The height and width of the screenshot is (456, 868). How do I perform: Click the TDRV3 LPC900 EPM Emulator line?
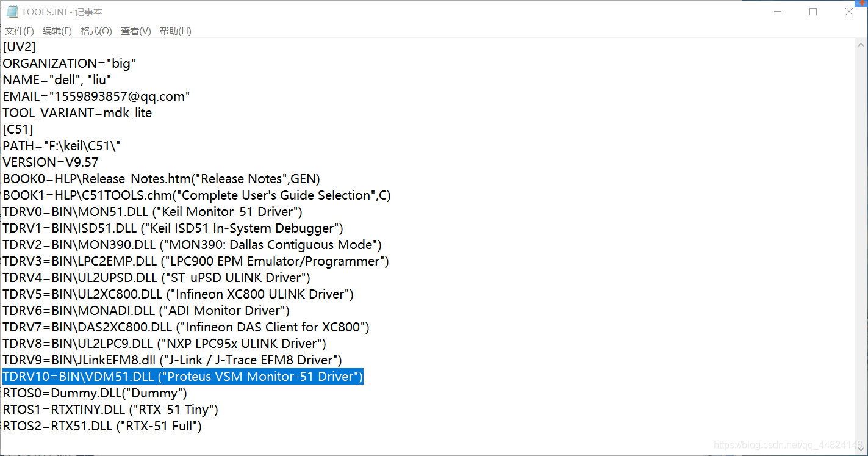196,261
